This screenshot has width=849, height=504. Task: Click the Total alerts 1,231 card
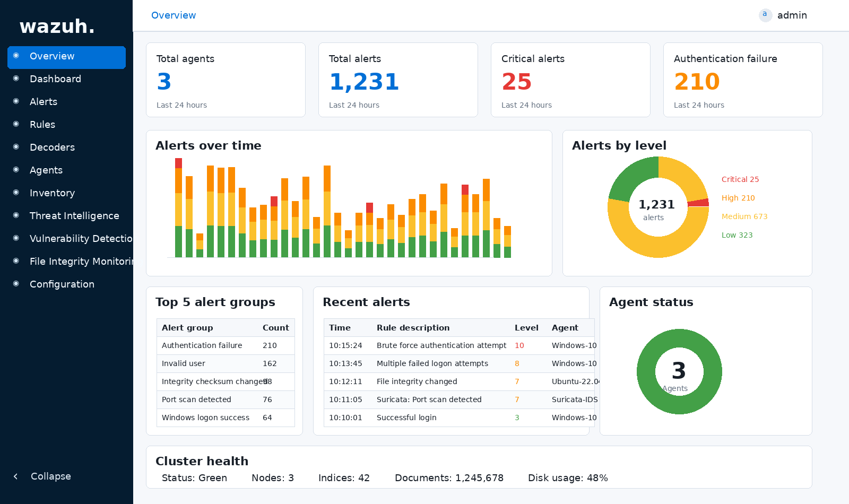point(398,80)
